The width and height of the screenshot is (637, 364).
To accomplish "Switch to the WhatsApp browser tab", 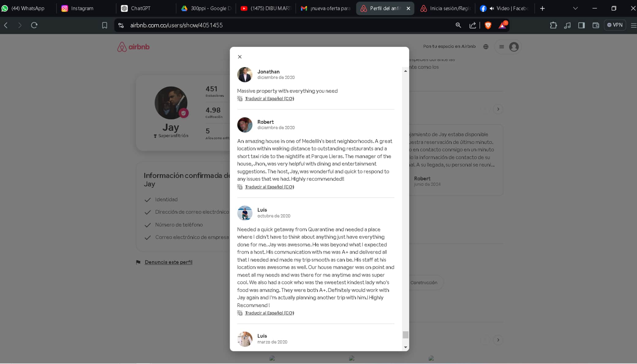I will 27,8.
